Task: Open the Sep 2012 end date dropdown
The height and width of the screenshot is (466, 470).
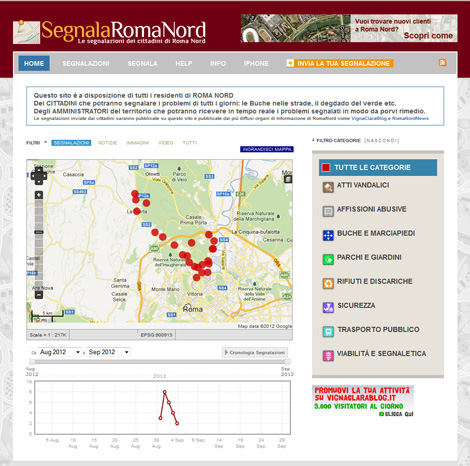Action: [x=109, y=352]
